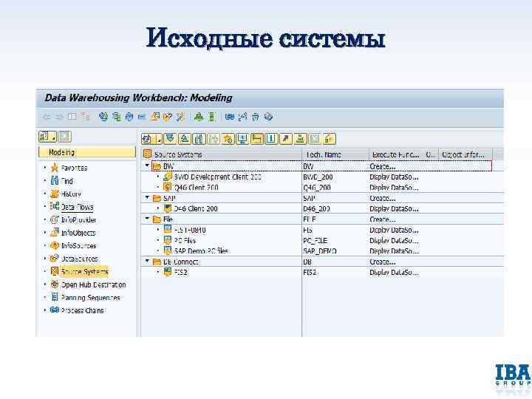Click the Object Infor... column header

pos(465,154)
